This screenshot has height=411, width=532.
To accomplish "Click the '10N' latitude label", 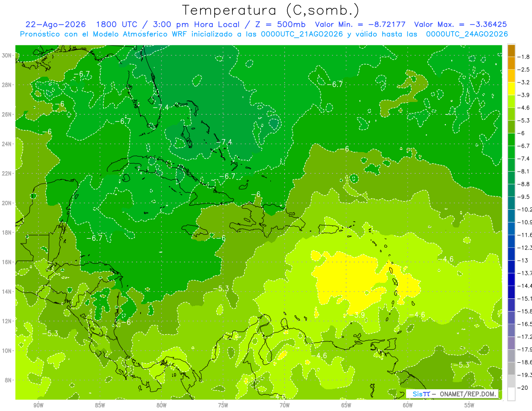I will click(7, 350).
